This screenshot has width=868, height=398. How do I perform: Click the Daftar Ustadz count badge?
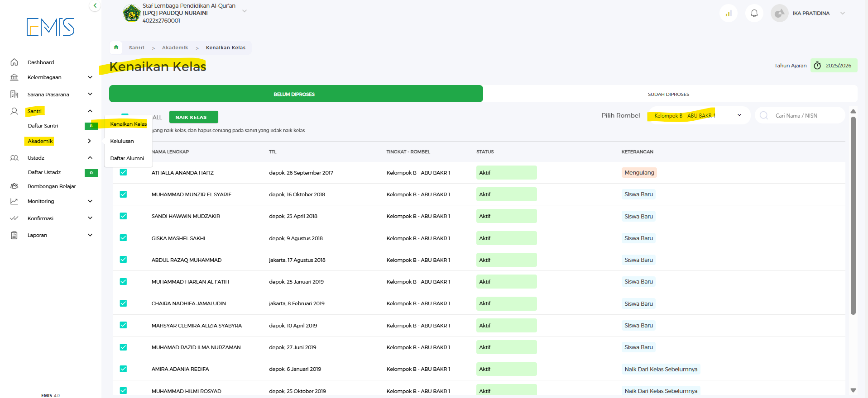91,173
